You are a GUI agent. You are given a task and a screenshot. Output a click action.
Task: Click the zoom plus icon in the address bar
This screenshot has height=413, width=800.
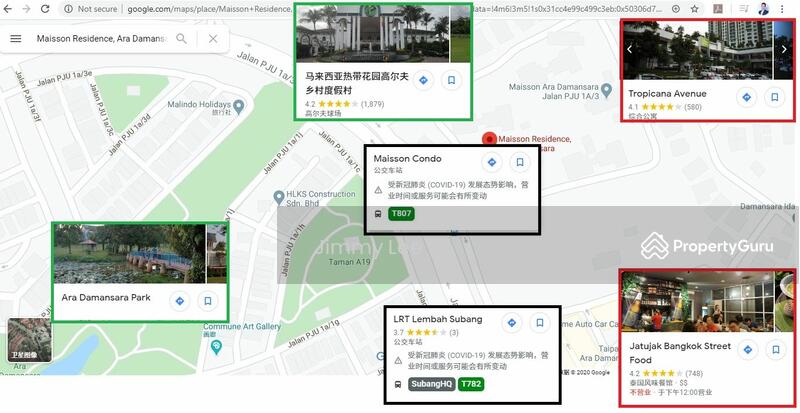(x=676, y=9)
